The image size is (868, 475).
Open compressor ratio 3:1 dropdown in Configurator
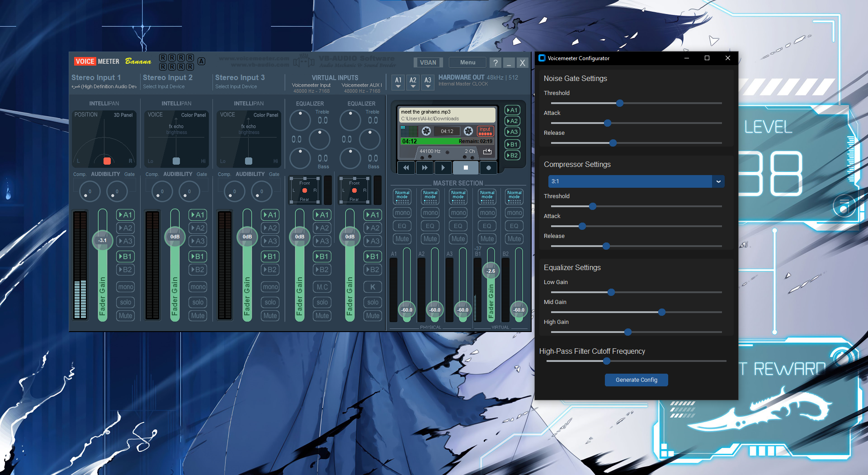pos(636,181)
